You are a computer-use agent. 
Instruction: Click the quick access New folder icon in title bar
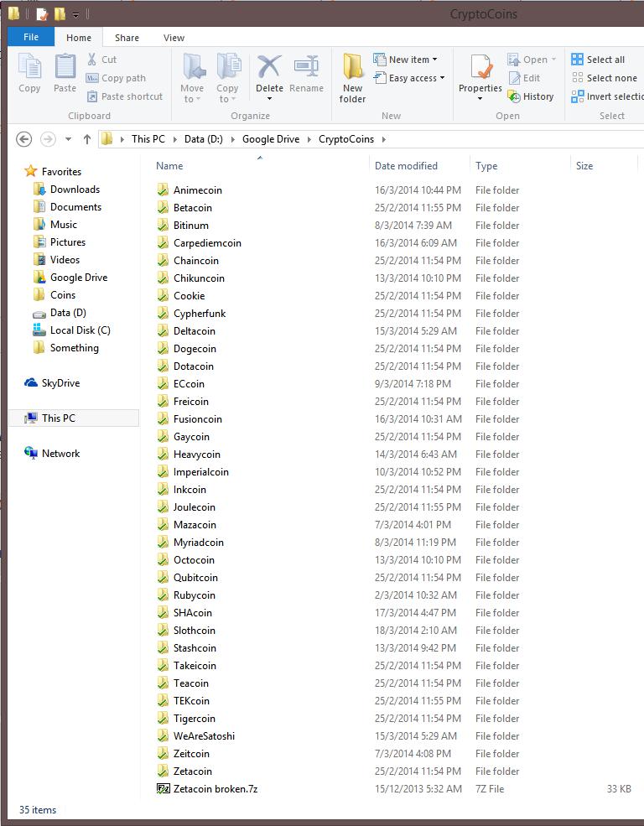click(x=60, y=14)
